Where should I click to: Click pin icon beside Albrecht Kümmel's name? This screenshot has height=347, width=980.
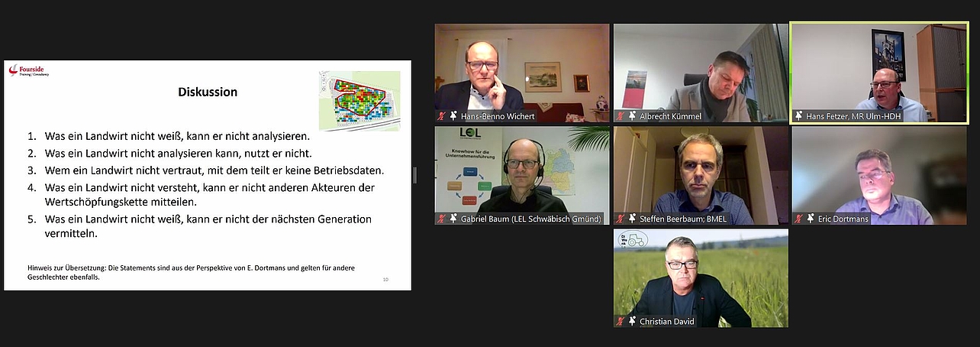[x=632, y=116]
